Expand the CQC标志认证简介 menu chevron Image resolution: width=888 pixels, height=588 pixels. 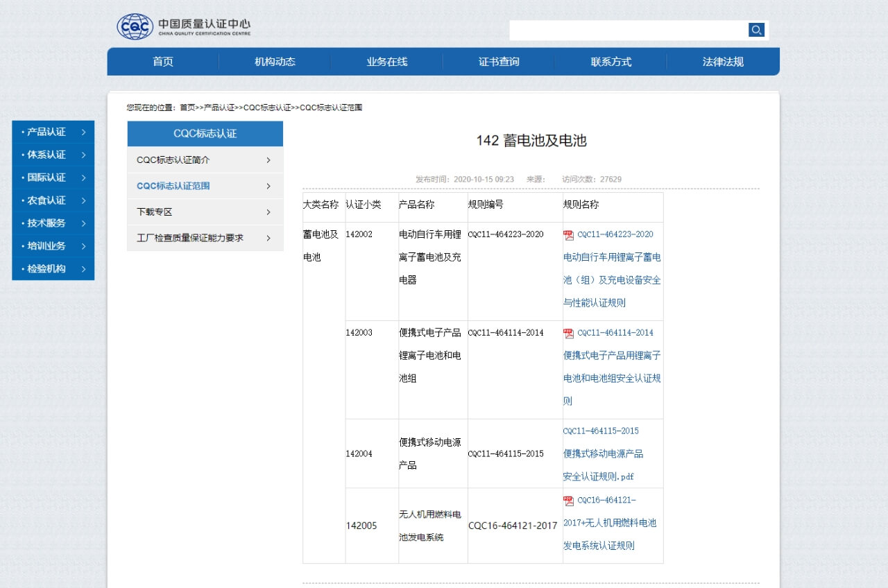[269, 159]
